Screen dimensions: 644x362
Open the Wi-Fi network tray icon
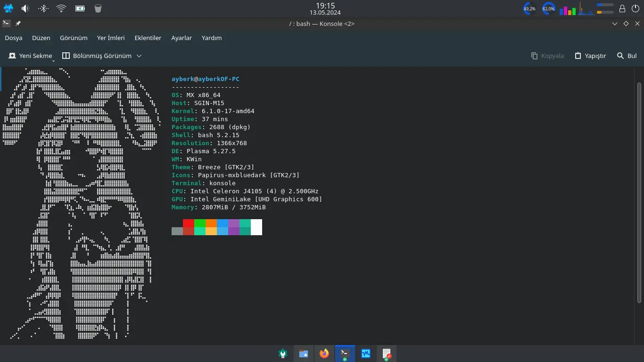(x=61, y=8)
